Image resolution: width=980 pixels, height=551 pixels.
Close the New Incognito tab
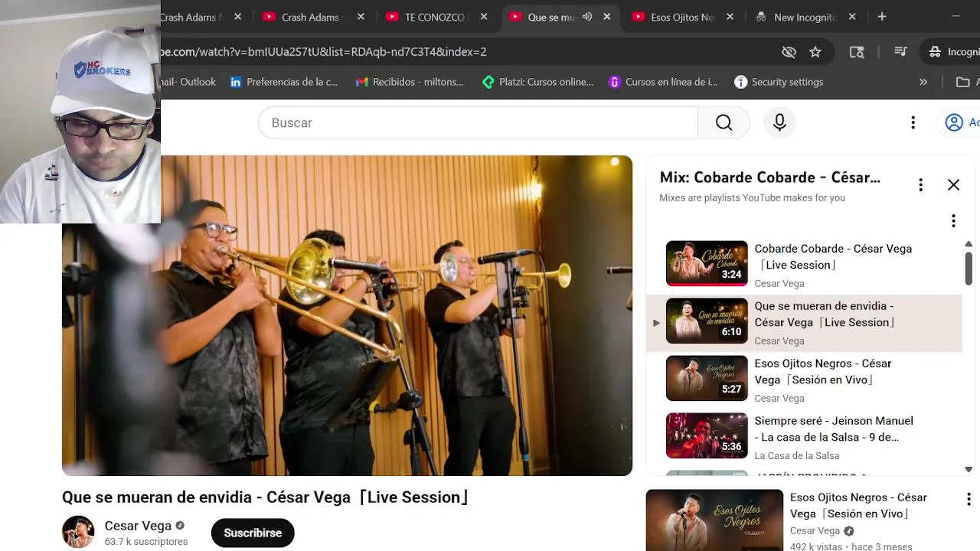[x=852, y=17]
